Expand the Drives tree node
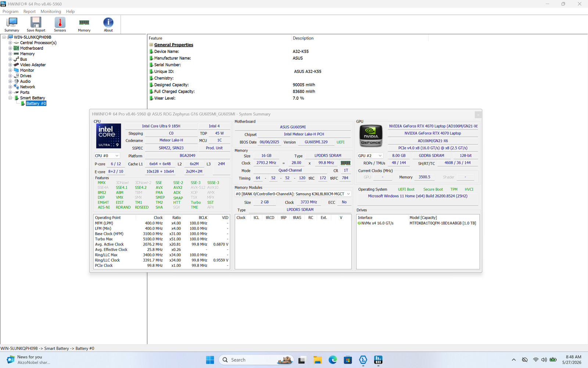The height and width of the screenshot is (368, 588). (x=10, y=76)
